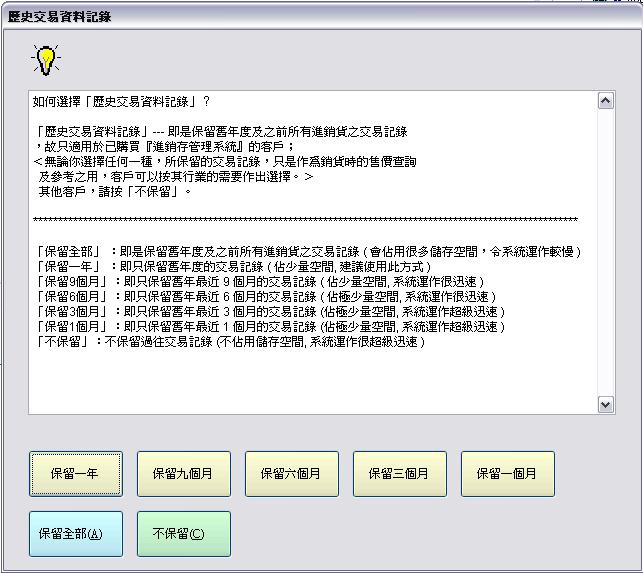Click the scroll down arrow in text box
The height and width of the screenshot is (573, 643).
tap(606, 404)
